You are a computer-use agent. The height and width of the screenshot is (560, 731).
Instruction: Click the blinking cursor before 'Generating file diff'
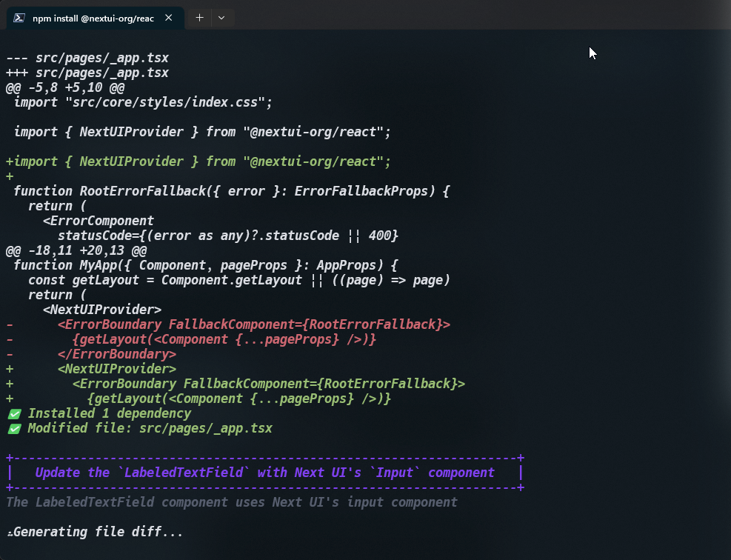[9, 532]
